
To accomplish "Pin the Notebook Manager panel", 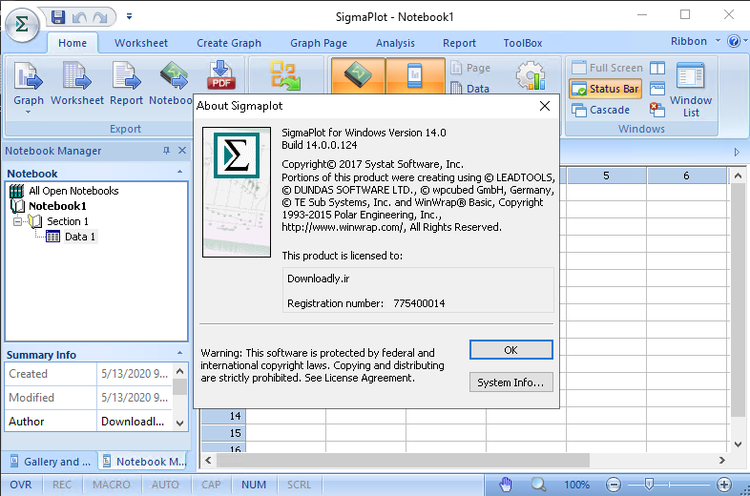I will (x=166, y=151).
